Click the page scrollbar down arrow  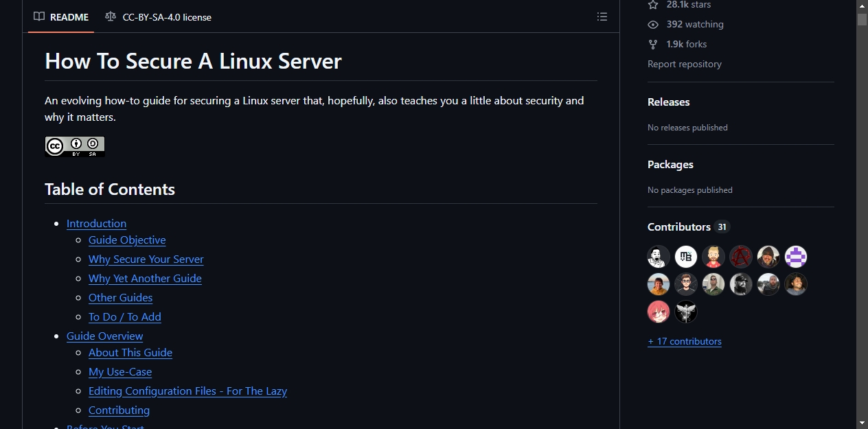click(x=862, y=423)
